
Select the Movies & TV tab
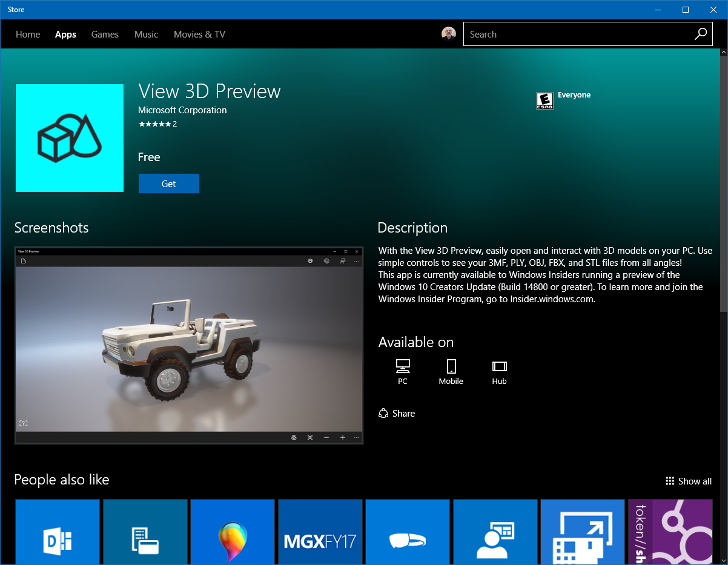pyautogui.click(x=199, y=35)
